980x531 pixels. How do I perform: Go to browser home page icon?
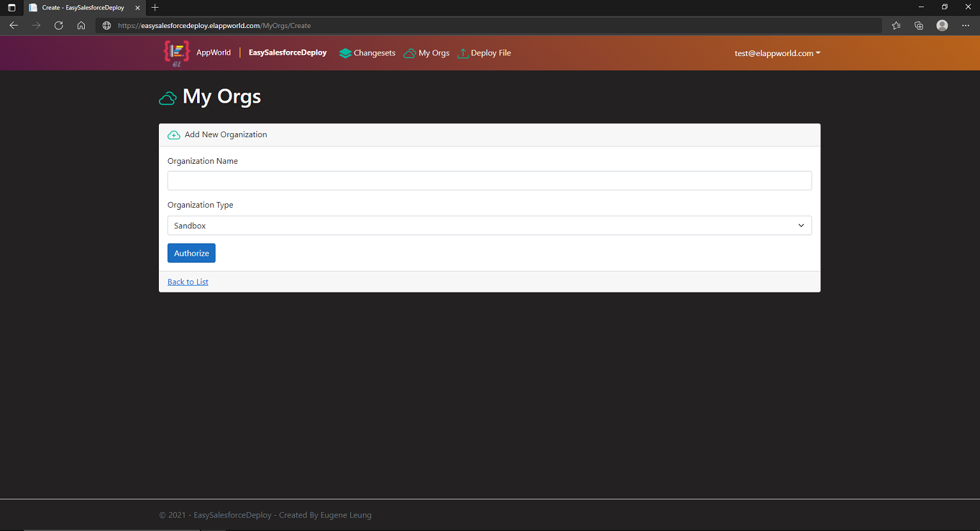pyautogui.click(x=81, y=25)
